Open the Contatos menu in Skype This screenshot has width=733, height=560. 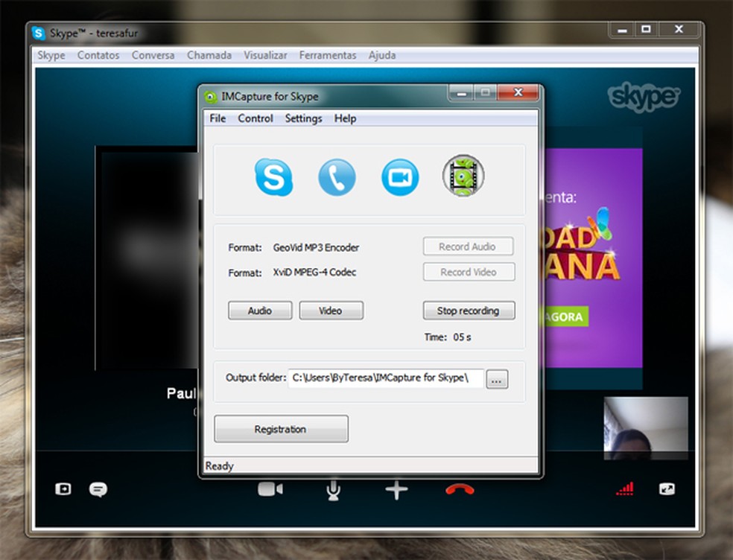click(x=98, y=55)
